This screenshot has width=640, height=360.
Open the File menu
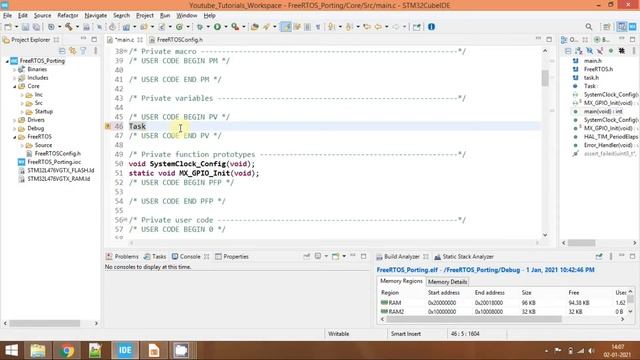[x=7, y=16]
